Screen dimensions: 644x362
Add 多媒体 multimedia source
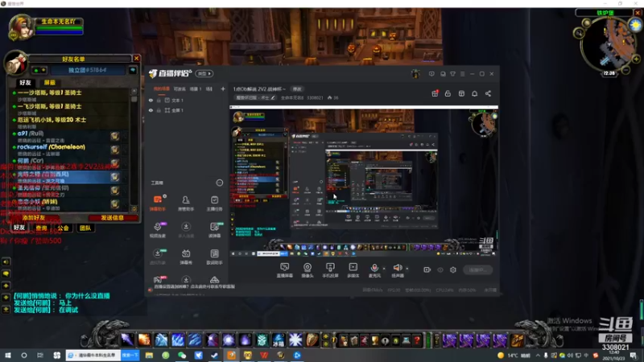click(x=353, y=270)
